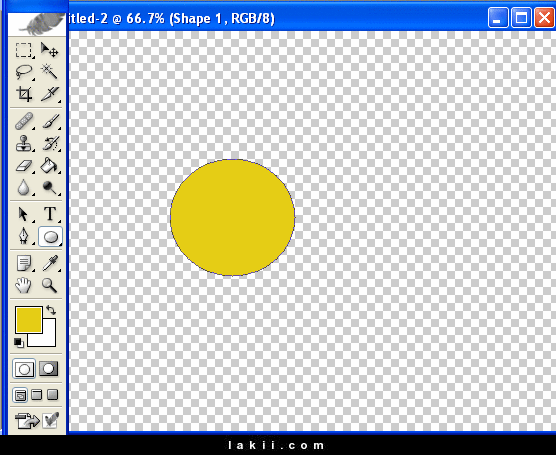Pick the Magic Wand tool
The image size is (556, 455).
(x=50, y=72)
